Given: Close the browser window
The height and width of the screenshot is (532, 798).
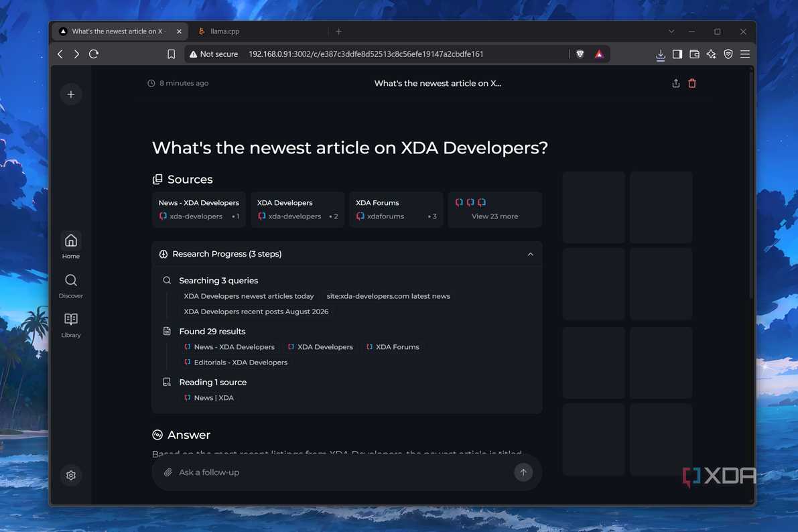Looking at the screenshot, I should click(743, 31).
